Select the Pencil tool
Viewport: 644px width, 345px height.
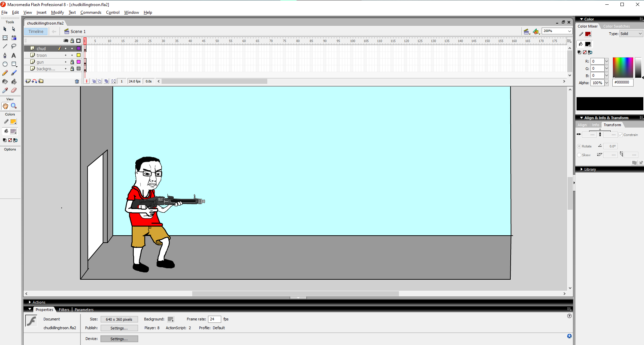pyautogui.click(x=5, y=73)
